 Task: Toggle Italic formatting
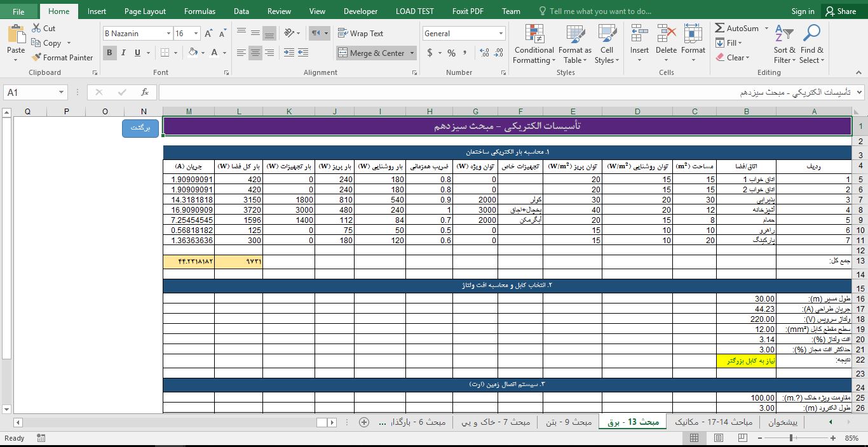coord(123,53)
